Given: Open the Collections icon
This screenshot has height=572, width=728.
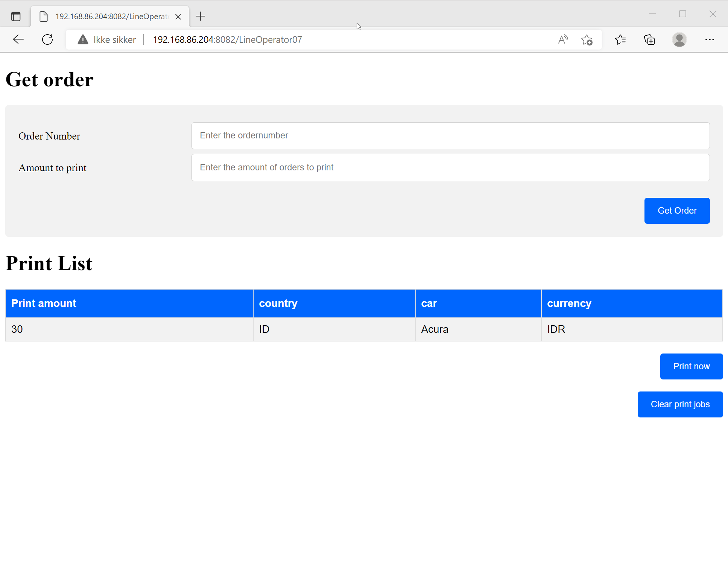Looking at the screenshot, I should [649, 39].
